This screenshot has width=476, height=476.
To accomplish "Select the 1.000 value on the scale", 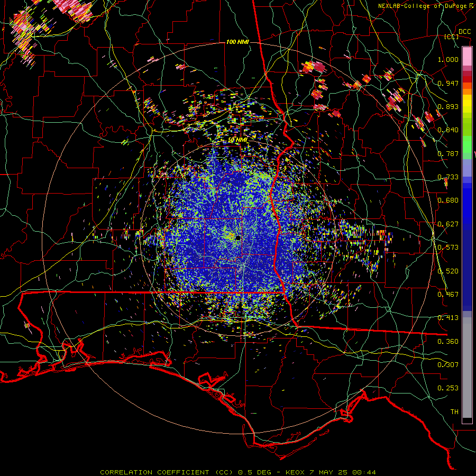I will [448, 59].
